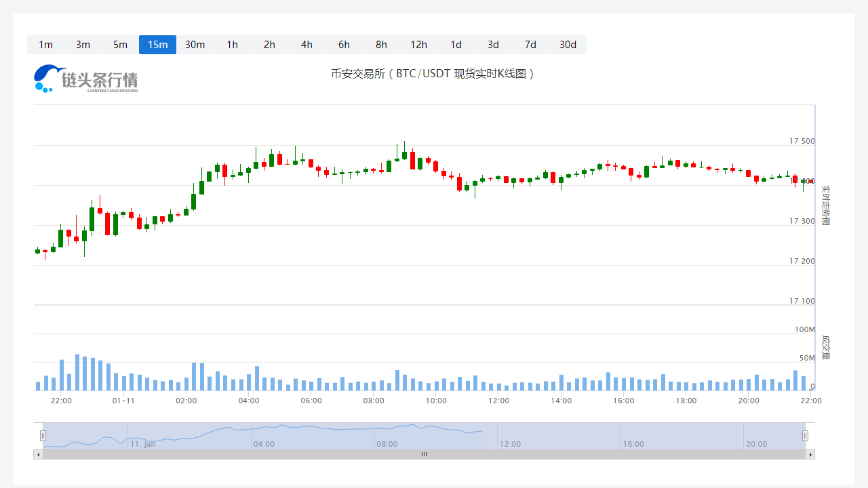
Task: Click the left range selector handle
Action: [x=43, y=436]
